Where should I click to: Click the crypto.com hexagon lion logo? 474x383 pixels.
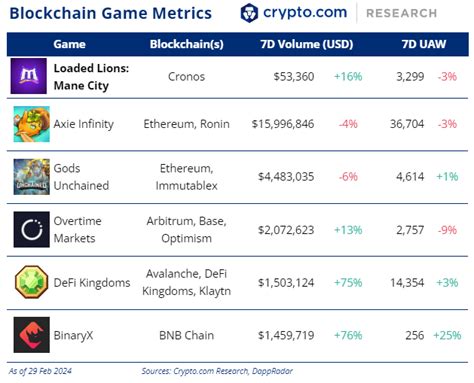[249, 13]
